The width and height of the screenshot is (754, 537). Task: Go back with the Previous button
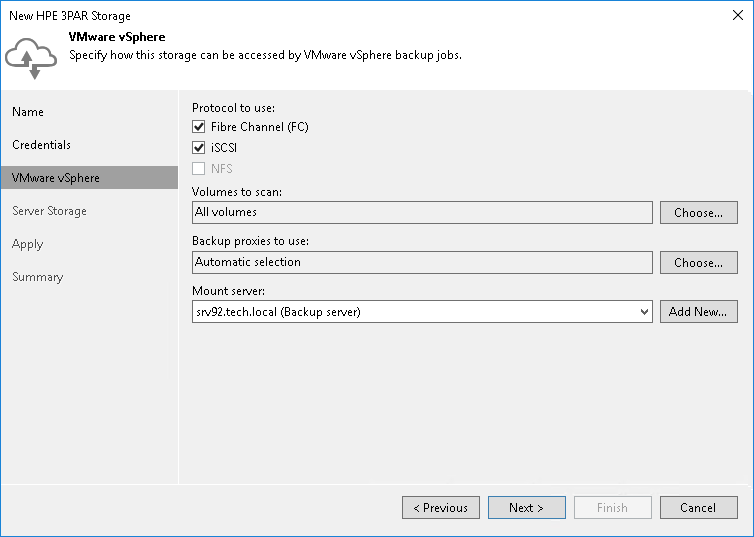coord(441,508)
